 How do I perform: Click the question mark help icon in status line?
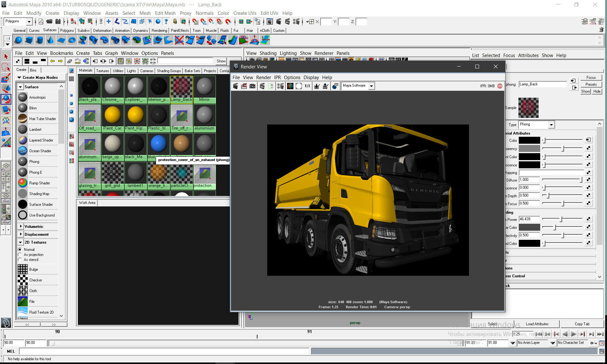[166, 21]
